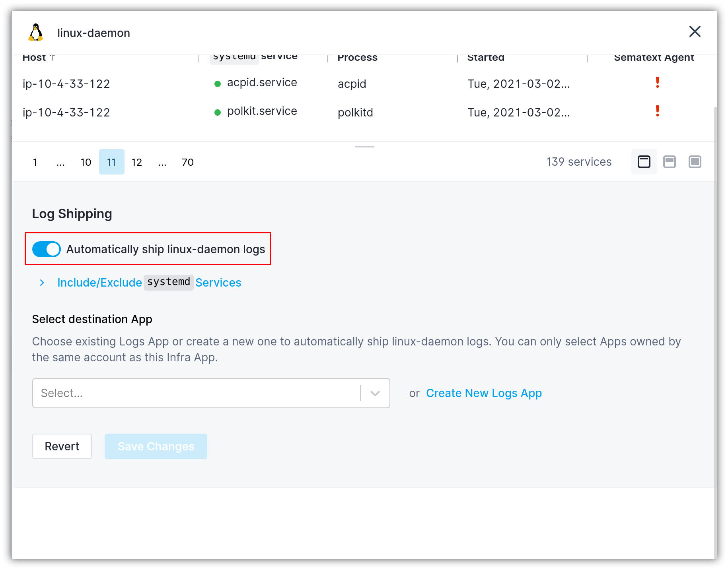This screenshot has height=570, width=728.
Task: Click agent warning icon for polkit.service
Action: pos(658,111)
